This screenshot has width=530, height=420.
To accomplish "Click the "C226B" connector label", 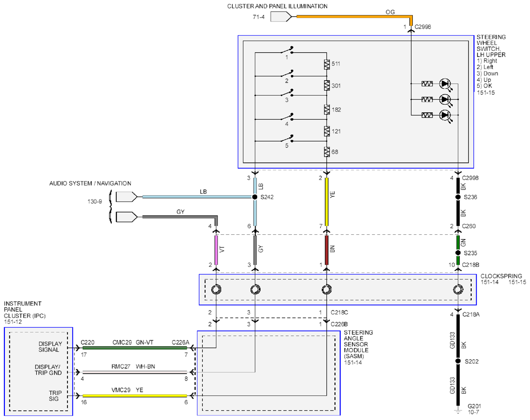I will (339, 324).
